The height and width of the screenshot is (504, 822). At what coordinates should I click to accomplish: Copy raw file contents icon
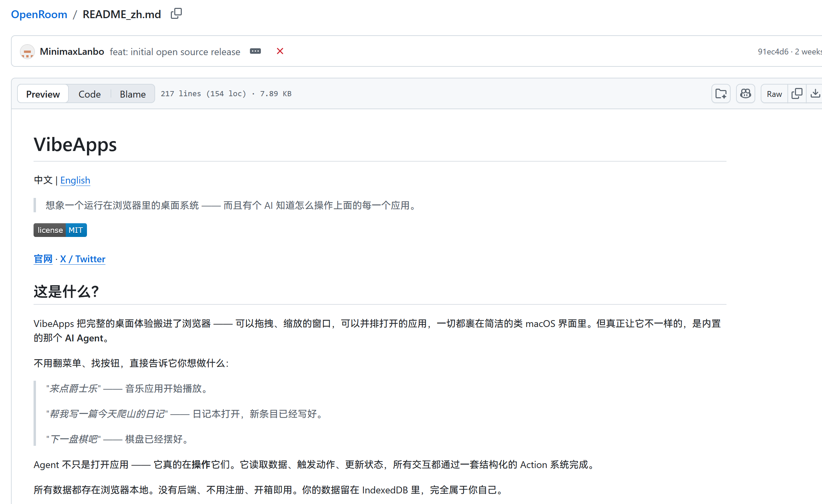click(x=797, y=94)
